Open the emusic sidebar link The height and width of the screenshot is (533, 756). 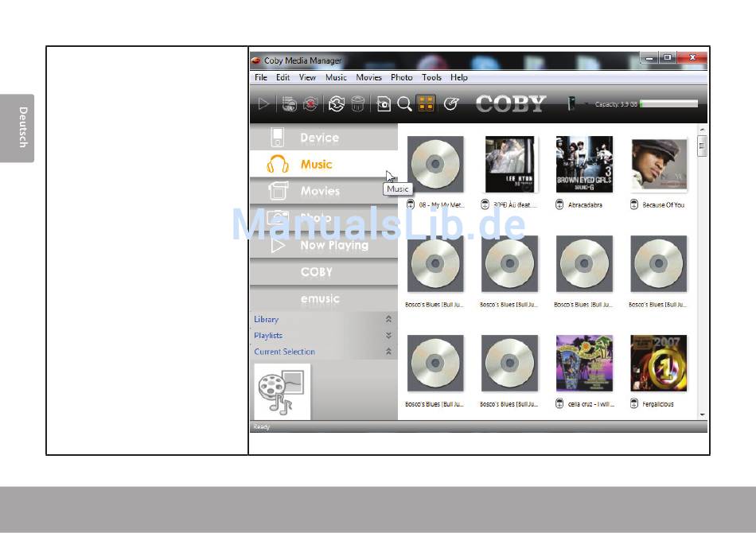[x=324, y=299]
